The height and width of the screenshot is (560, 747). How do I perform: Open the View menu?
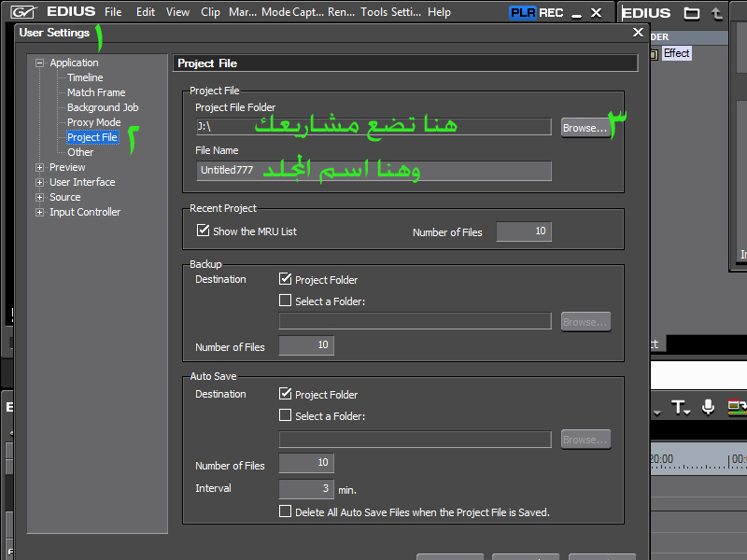(x=177, y=12)
